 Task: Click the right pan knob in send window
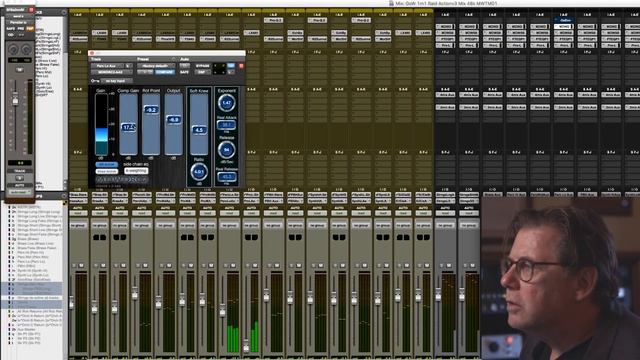27,50
